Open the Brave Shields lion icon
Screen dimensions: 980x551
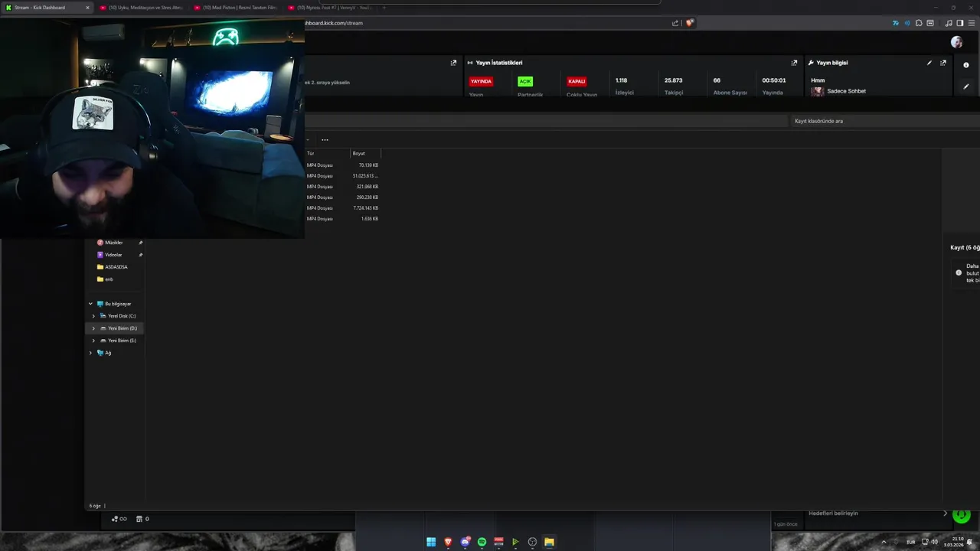pos(689,23)
